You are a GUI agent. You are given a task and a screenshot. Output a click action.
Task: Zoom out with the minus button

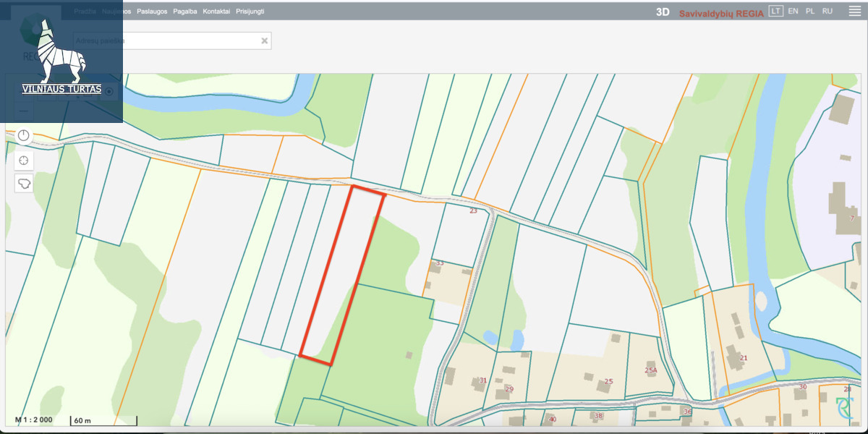coord(24,111)
